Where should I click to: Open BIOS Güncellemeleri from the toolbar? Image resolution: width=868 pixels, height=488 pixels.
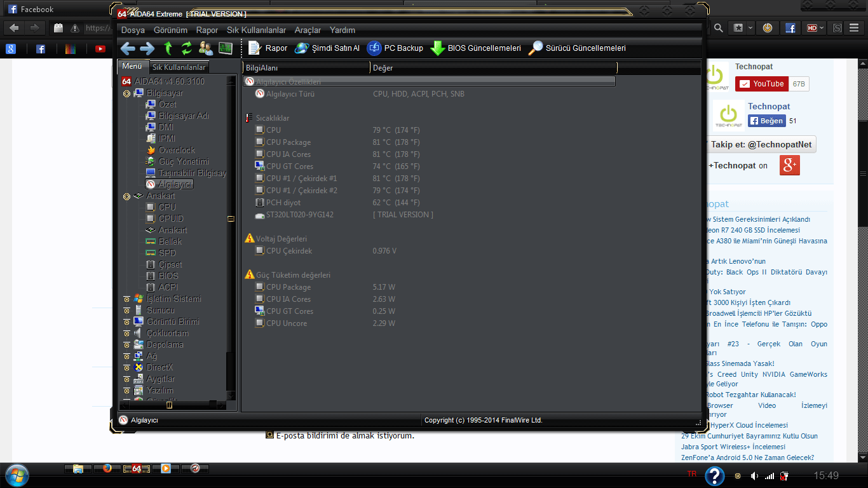[475, 48]
